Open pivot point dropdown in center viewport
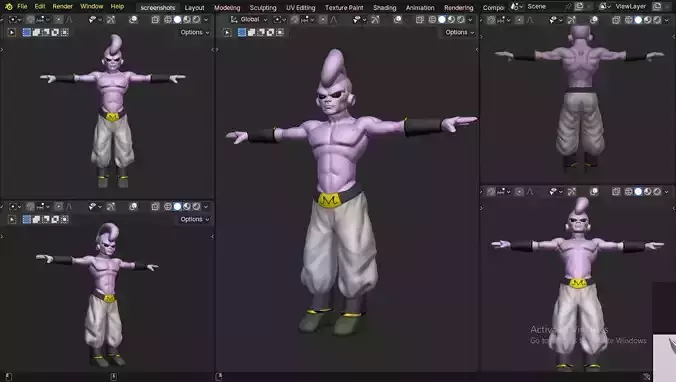Viewport: 676px width, 382px height. 279,19
